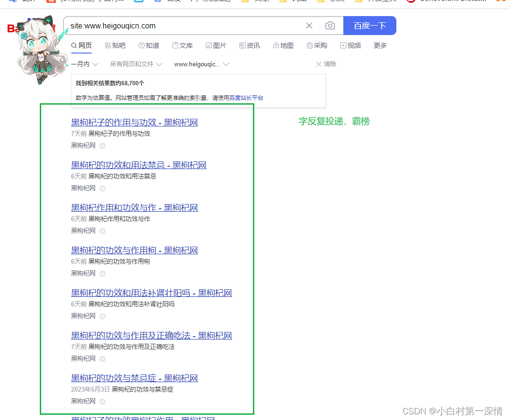Screen dimensions: 510x420
Task: Open Baidu image search via camera icon
Action: [x=330, y=26]
